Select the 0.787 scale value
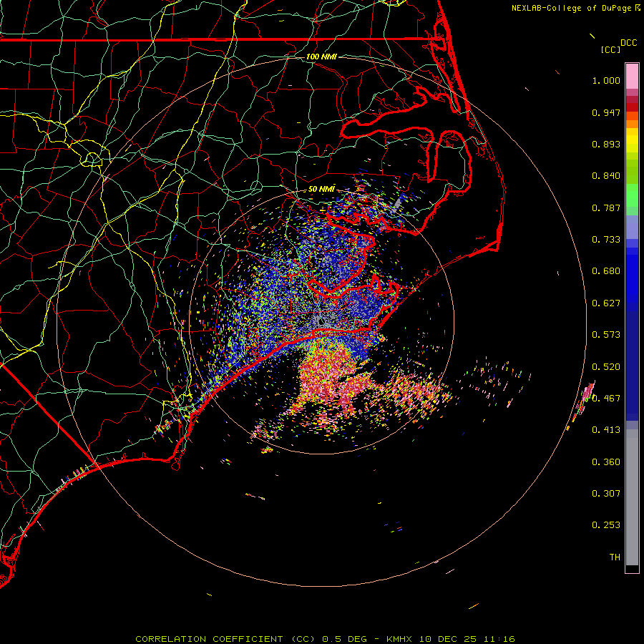 tap(606, 208)
